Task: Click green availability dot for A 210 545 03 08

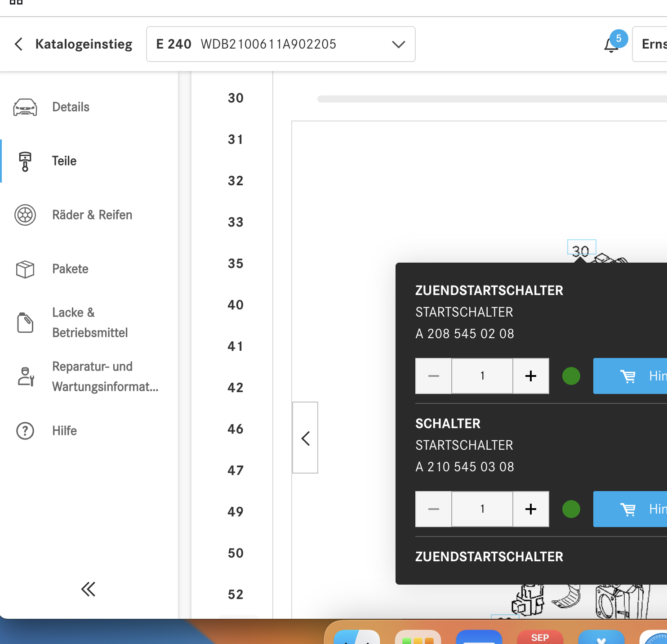Action: point(571,509)
